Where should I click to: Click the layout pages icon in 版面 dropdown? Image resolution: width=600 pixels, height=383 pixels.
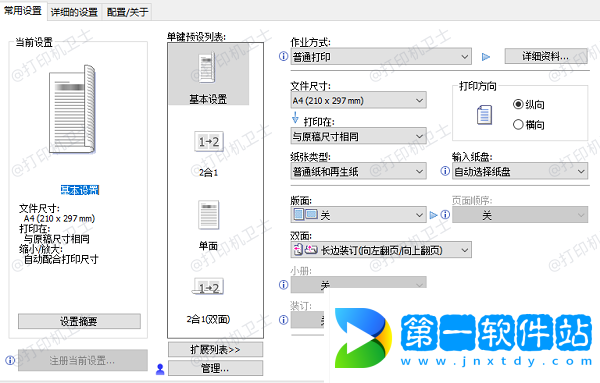(305, 214)
